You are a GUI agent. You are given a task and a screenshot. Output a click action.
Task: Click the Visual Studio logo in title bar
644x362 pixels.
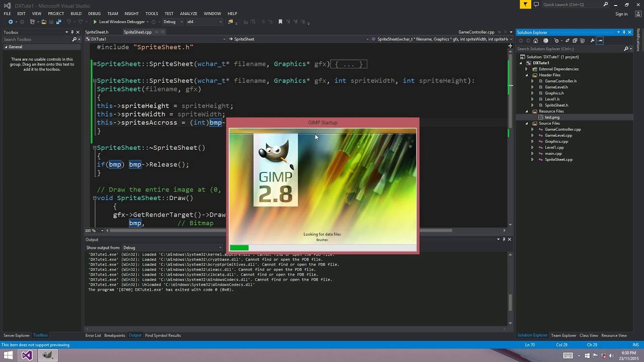(x=7, y=6)
